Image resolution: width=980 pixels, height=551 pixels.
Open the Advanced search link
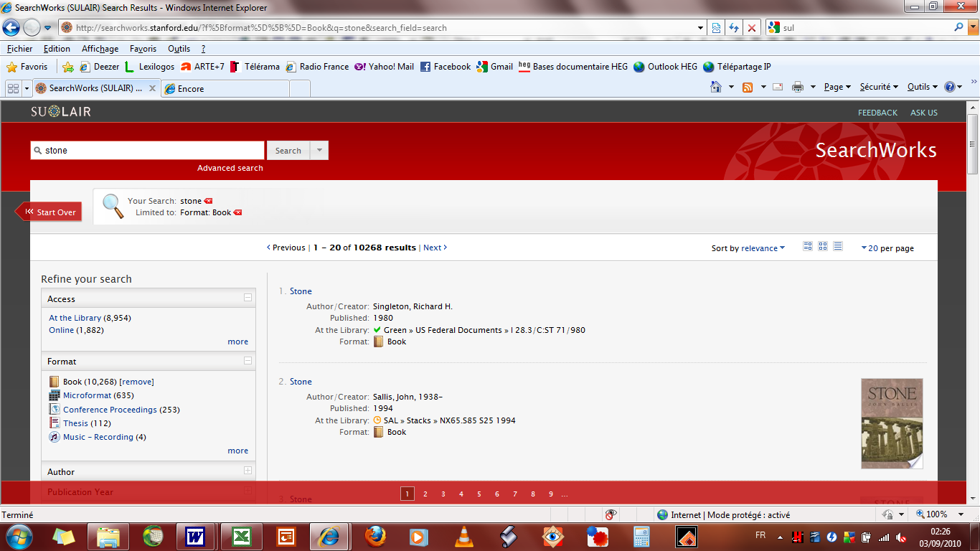click(230, 168)
